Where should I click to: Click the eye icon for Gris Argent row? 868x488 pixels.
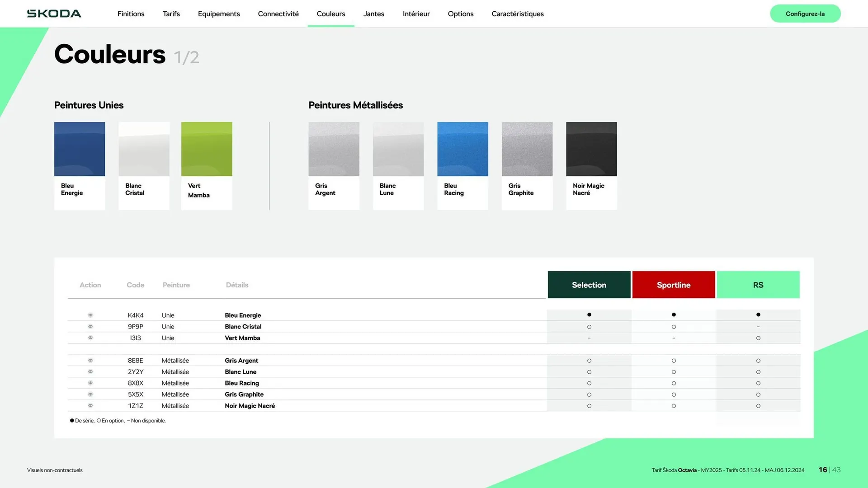[90, 360]
